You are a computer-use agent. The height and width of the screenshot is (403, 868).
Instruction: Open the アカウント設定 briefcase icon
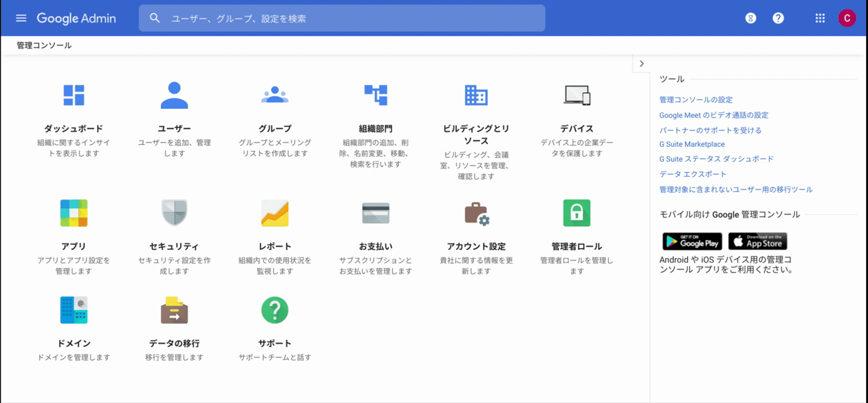(x=477, y=213)
